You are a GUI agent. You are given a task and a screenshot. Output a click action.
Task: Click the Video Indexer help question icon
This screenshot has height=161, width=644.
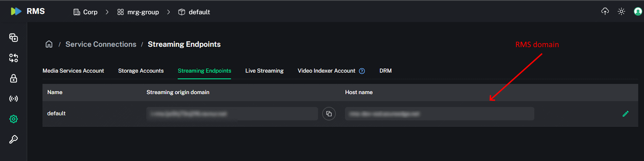coord(362,71)
